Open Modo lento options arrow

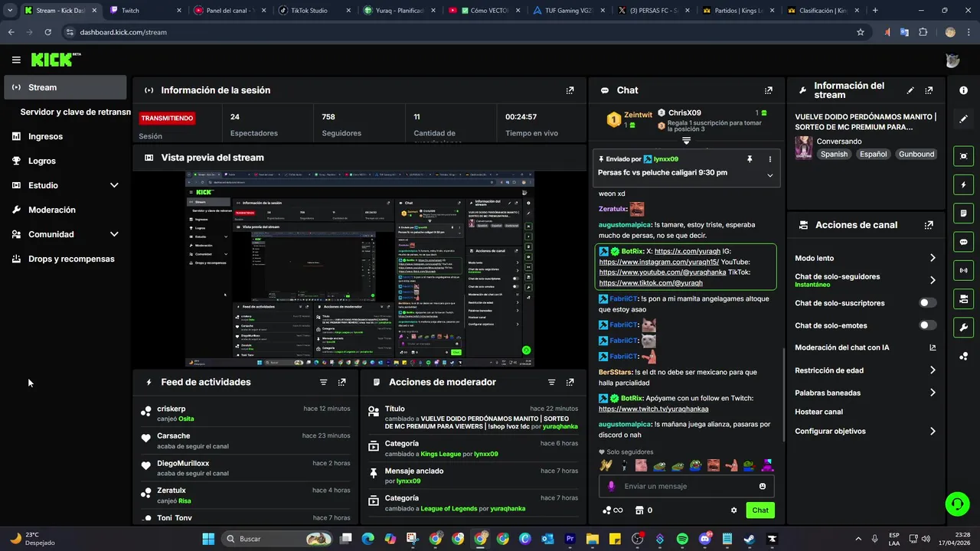[x=933, y=258]
